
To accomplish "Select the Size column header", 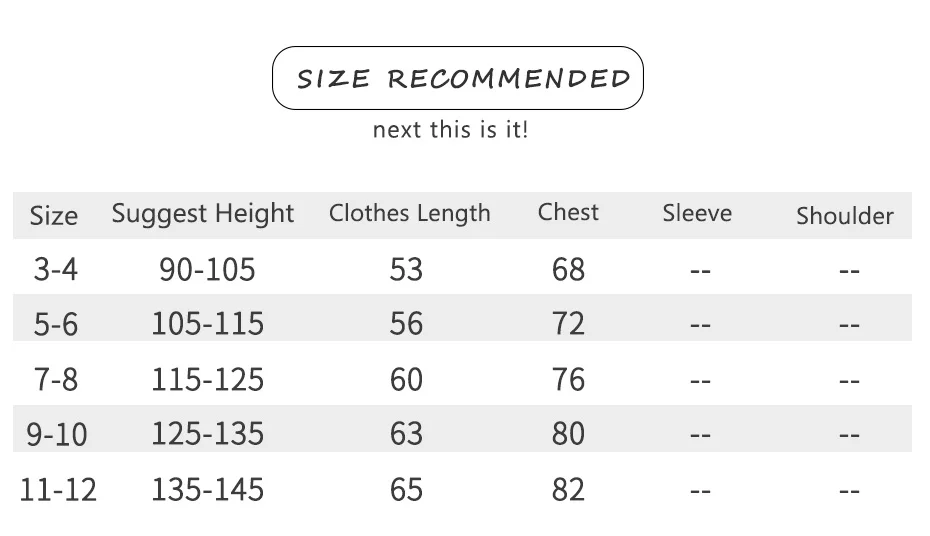I will click(54, 216).
